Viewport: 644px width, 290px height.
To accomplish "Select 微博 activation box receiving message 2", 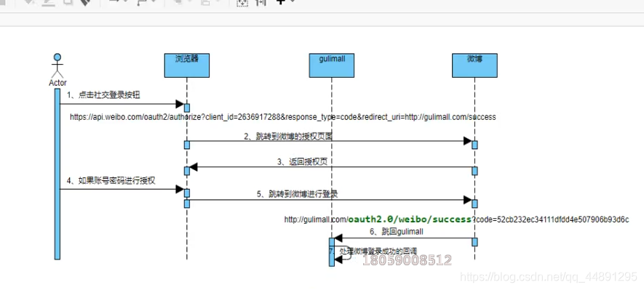I will 474,145.
